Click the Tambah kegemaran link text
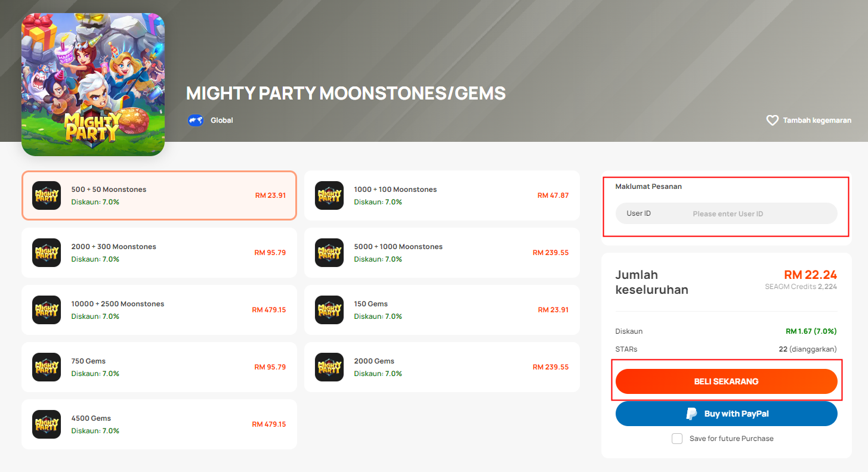868x472 pixels. [x=817, y=120]
